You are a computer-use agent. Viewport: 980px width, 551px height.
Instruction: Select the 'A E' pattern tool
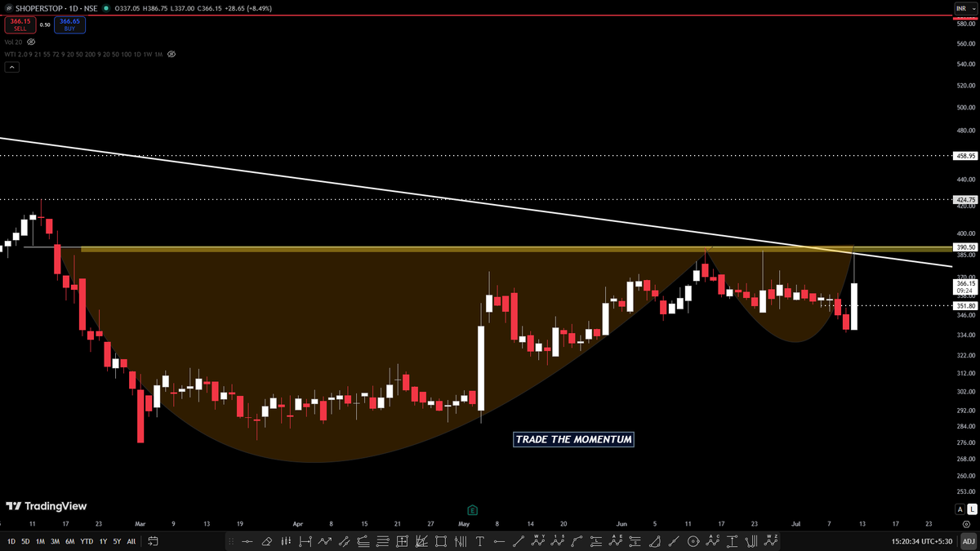click(616, 540)
